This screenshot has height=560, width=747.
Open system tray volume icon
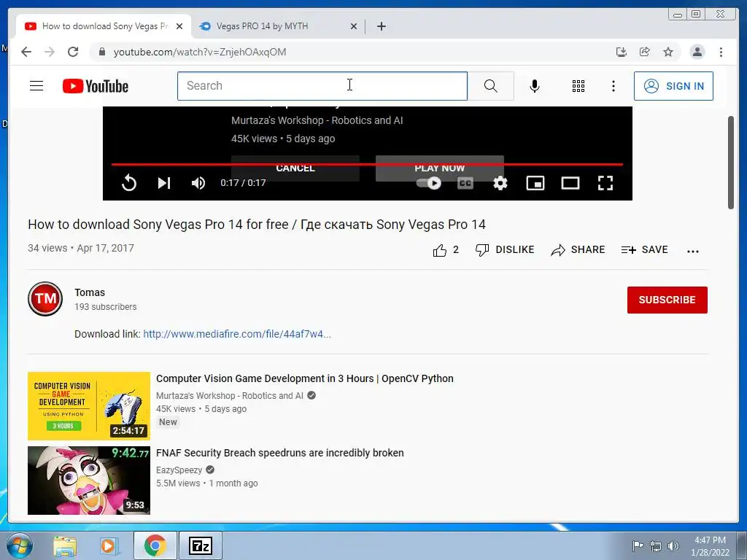click(x=673, y=545)
